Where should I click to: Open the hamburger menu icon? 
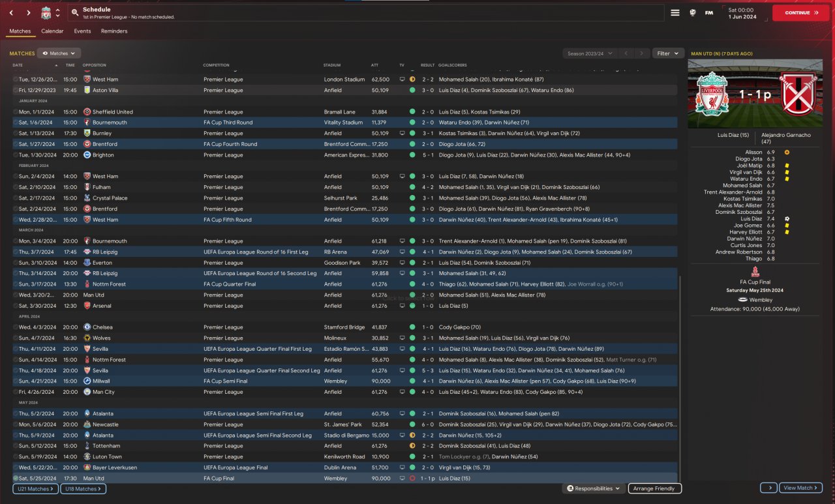(675, 12)
